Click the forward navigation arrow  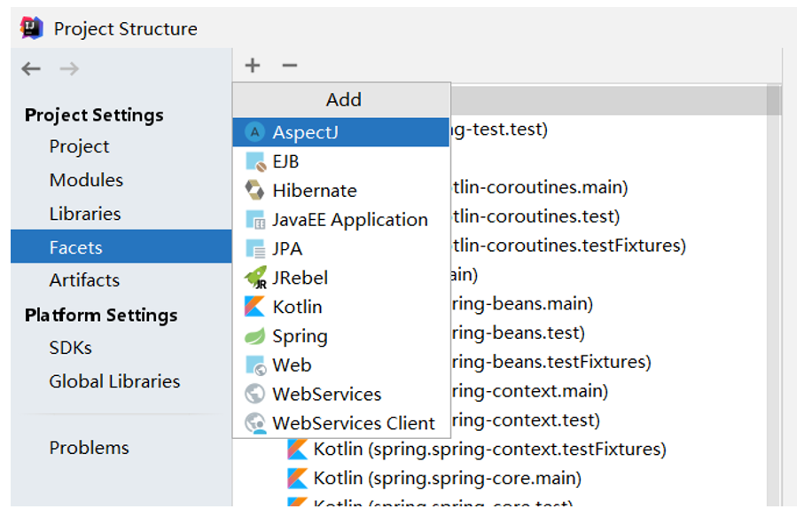(69, 69)
